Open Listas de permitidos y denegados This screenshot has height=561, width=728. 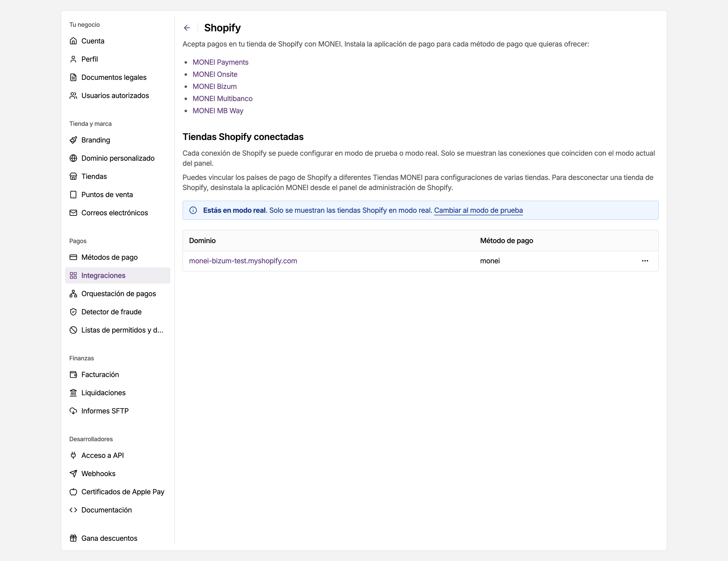tap(118, 330)
